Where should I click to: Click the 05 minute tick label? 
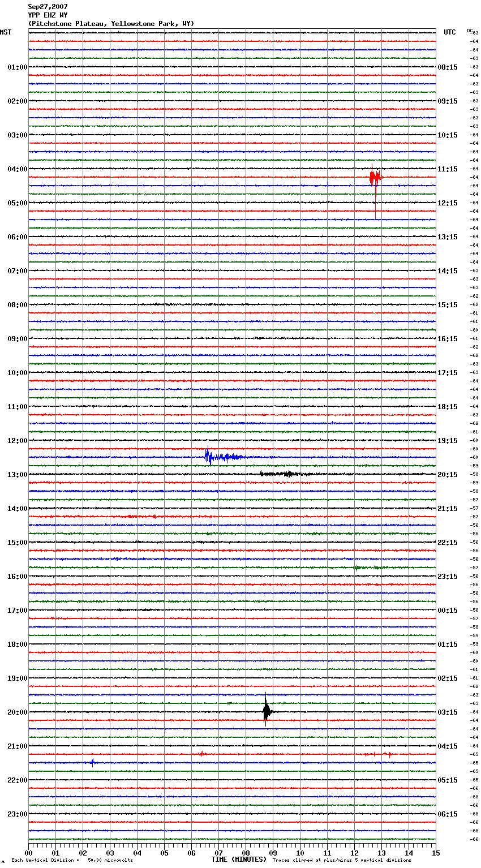(x=164, y=853)
